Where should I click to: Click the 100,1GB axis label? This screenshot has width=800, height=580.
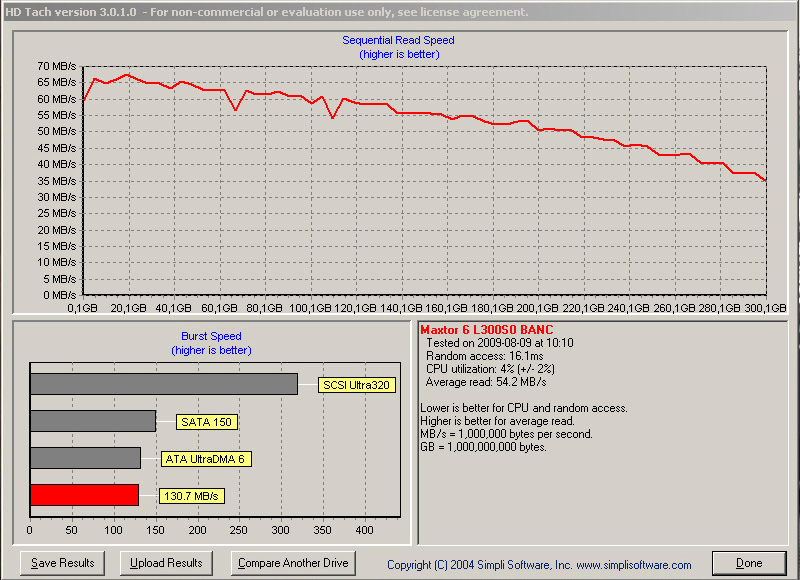(x=310, y=308)
